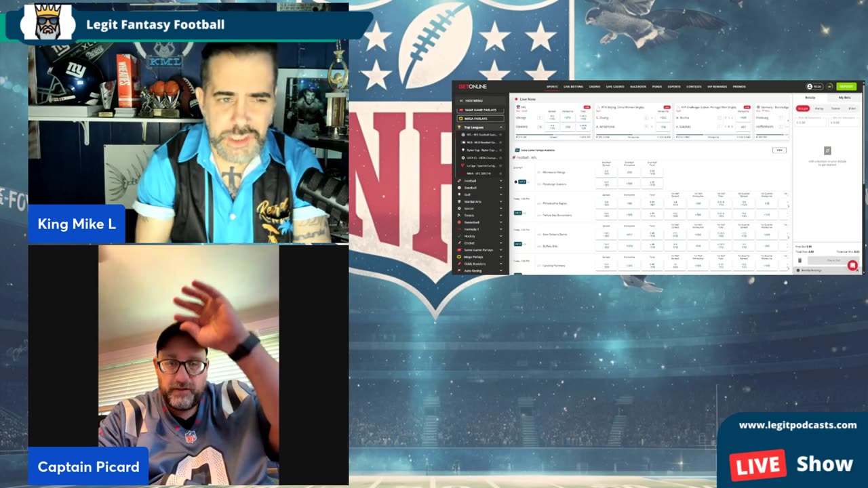Open the red live chat bubble
The height and width of the screenshot is (488, 868).
click(x=852, y=266)
